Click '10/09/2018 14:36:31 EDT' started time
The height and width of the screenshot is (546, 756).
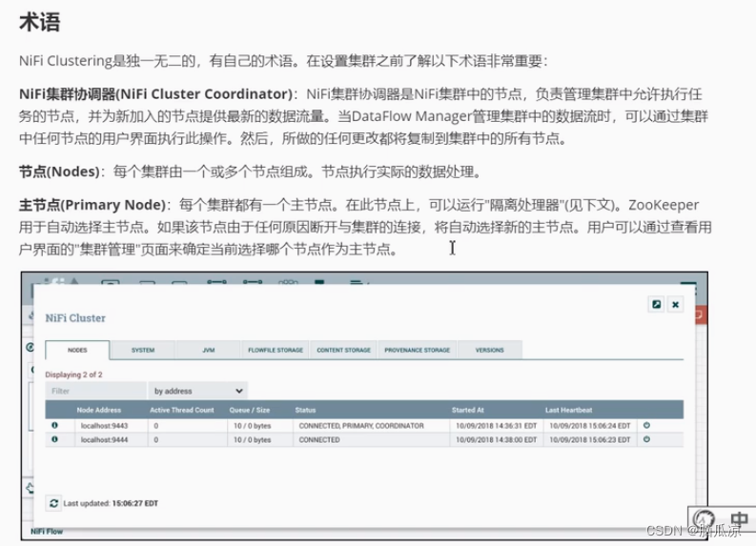point(496,426)
